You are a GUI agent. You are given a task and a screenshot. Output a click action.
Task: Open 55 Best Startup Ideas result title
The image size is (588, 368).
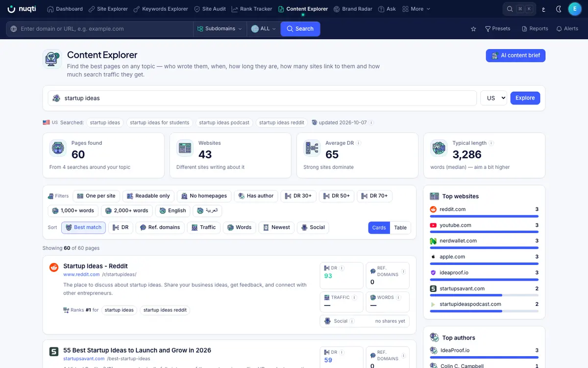[x=137, y=350]
